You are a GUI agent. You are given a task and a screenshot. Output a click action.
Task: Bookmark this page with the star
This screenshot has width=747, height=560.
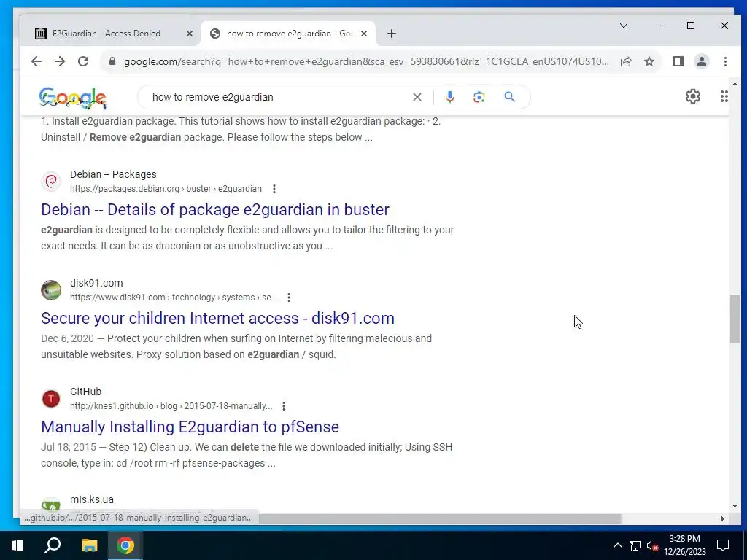pos(649,61)
